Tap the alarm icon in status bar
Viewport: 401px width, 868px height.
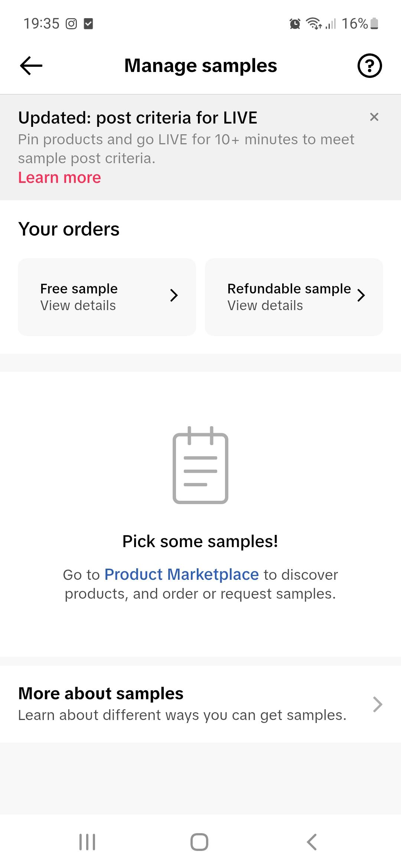click(295, 24)
